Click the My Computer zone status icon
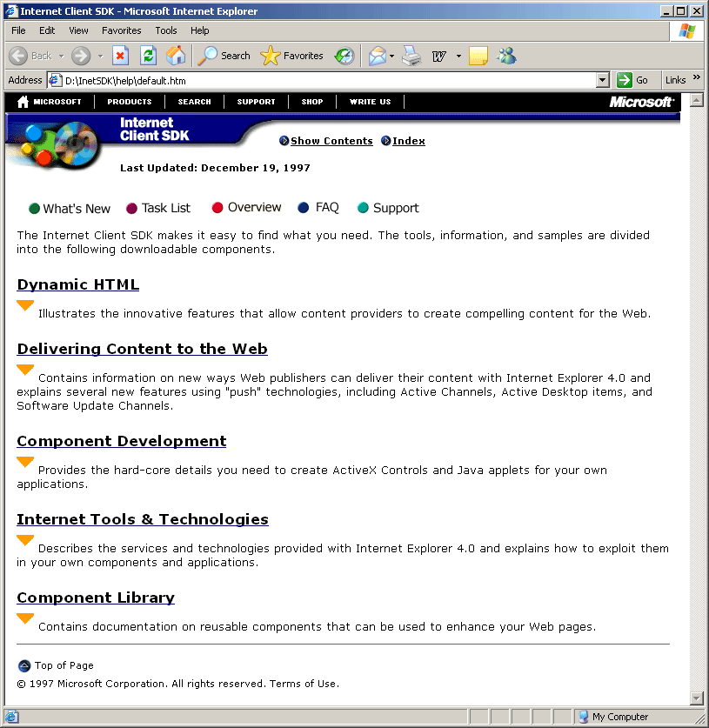 pos(583,717)
